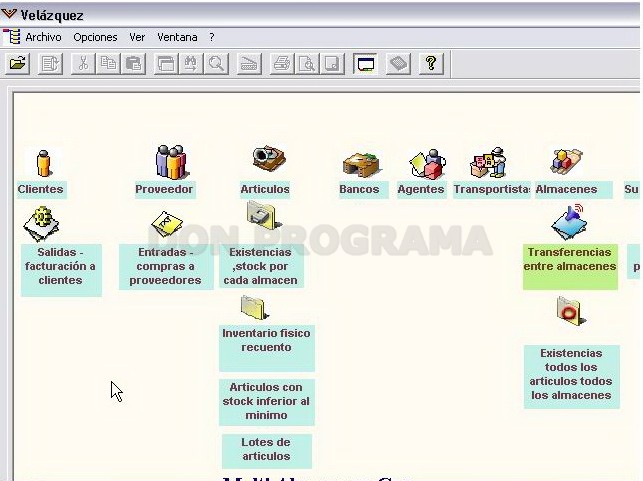Click the open folder toolbar icon
Viewport: 643px width, 481px height.
17,64
